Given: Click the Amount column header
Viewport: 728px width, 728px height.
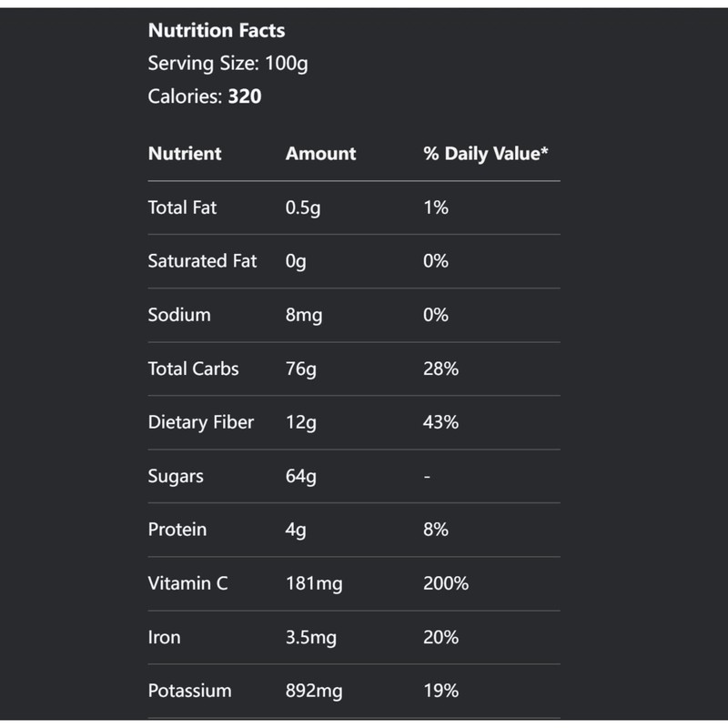Looking at the screenshot, I should [321, 154].
